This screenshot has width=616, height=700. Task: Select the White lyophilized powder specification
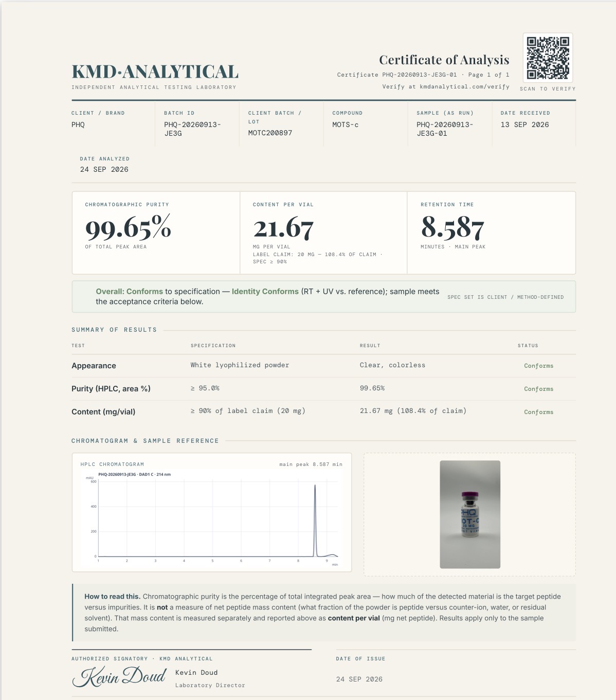click(240, 365)
